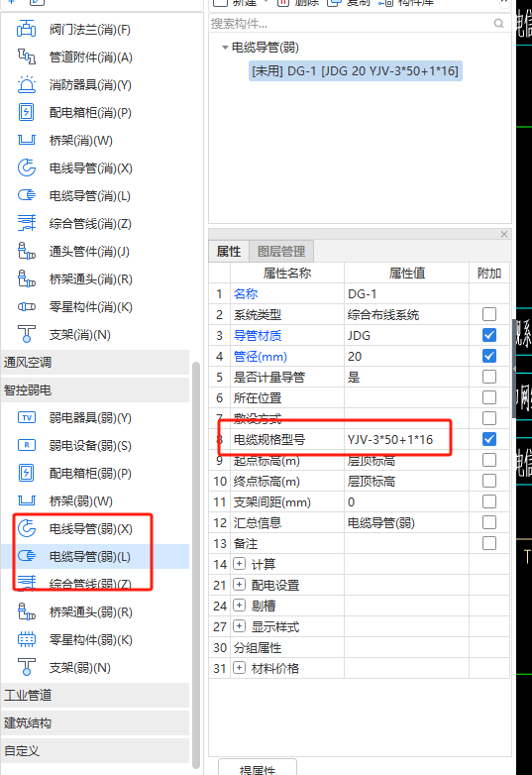This screenshot has width=532, height=775.
Task: Select the 电缆导管(消)(L) icon
Action: tap(26, 195)
